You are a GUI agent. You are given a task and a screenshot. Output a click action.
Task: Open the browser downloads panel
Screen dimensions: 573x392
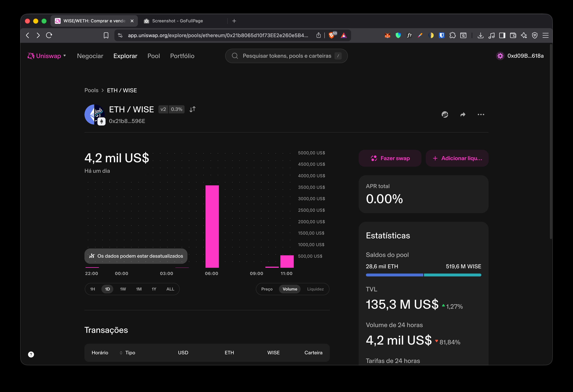[x=480, y=36]
